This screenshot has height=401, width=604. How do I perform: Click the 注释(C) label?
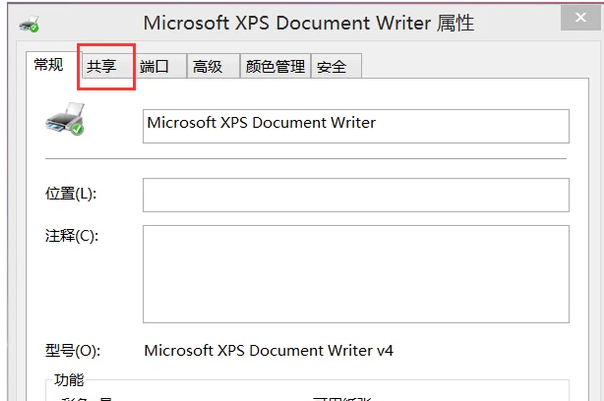[71, 236]
